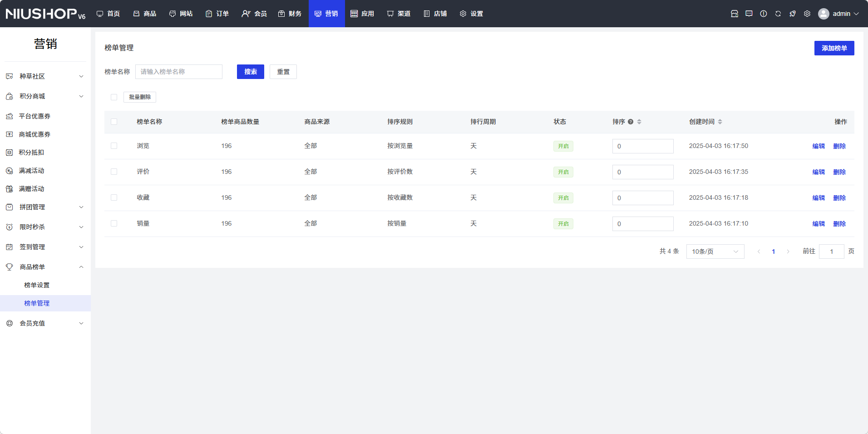This screenshot has width=868, height=434.
Task: Click the help icon beside 排序 header
Action: pos(631,122)
